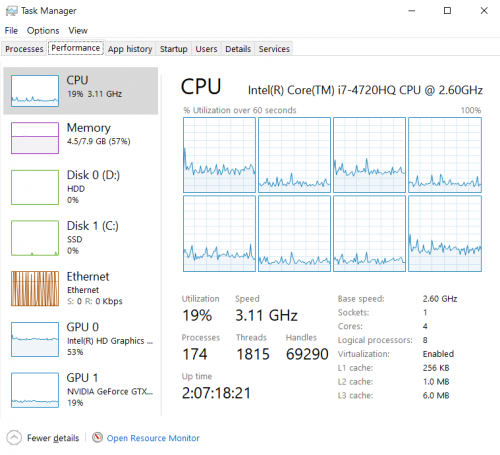Screen dimensions: 500x455
Task: Select the Disk 1 (C:) mini graph thumbnail
Action: [x=35, y=238]
